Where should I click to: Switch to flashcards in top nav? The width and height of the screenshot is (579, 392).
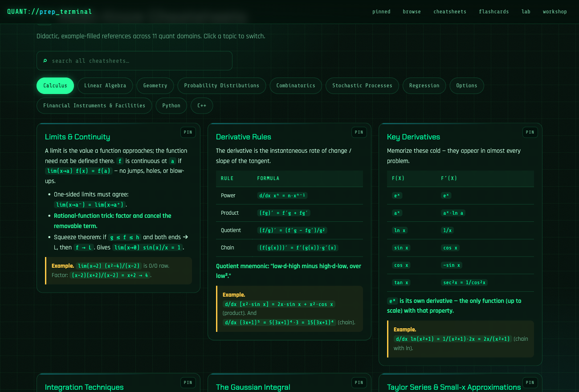494,12
